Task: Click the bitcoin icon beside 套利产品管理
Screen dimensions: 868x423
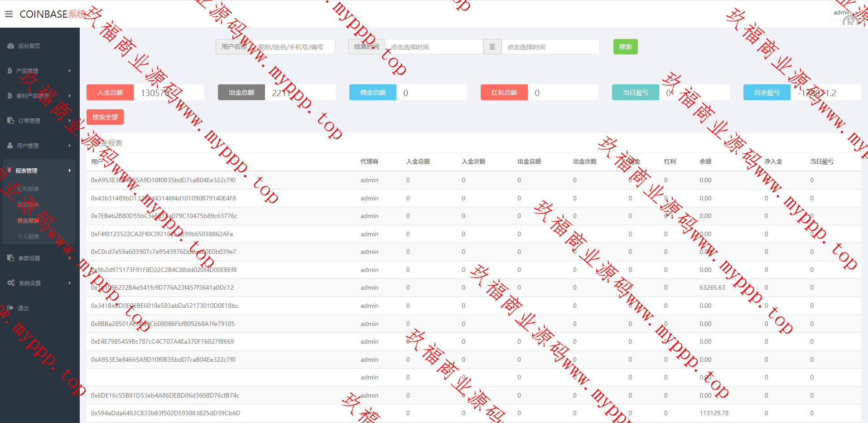Action: point(10,96)
